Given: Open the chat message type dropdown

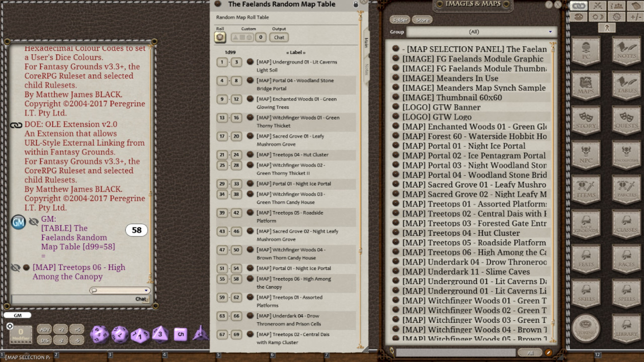Looking at the screenshot, I should (x=147, y=290).
